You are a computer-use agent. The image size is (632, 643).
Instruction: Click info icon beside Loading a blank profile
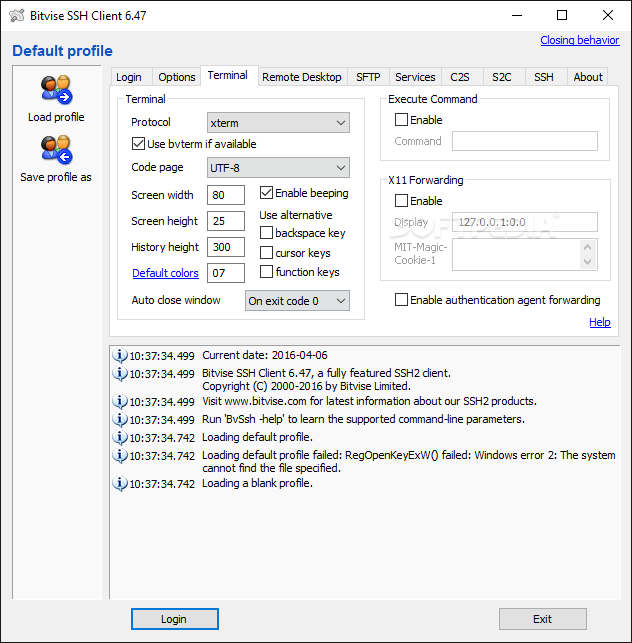(x=120, y=483)
